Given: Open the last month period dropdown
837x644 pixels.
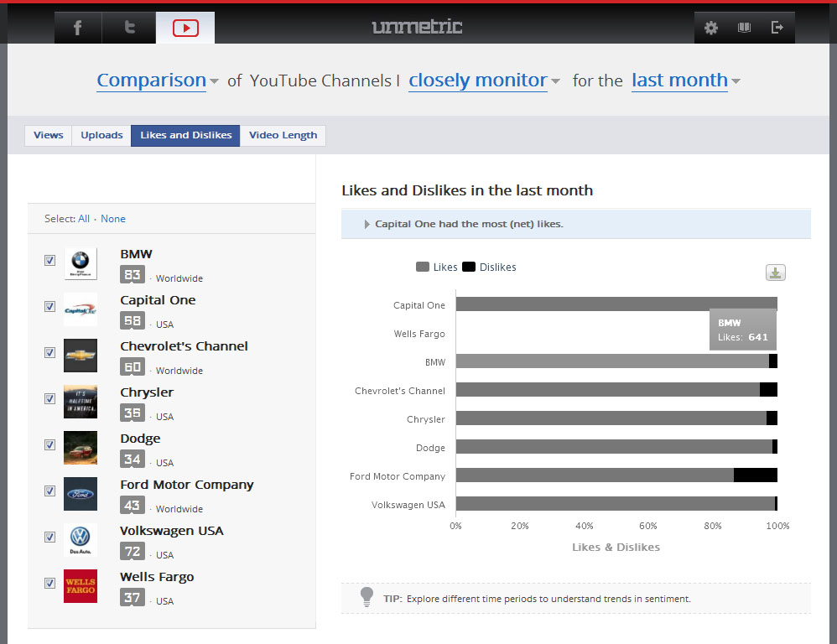Looking at the screenshot, I should [686, 80].
